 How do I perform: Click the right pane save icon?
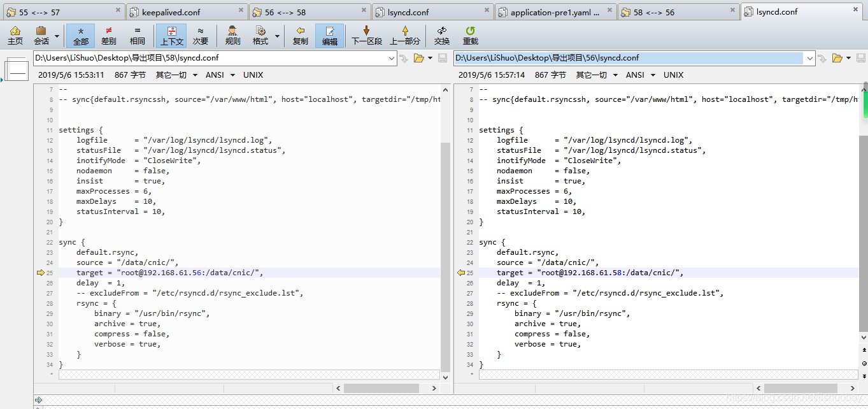[860, 58]
